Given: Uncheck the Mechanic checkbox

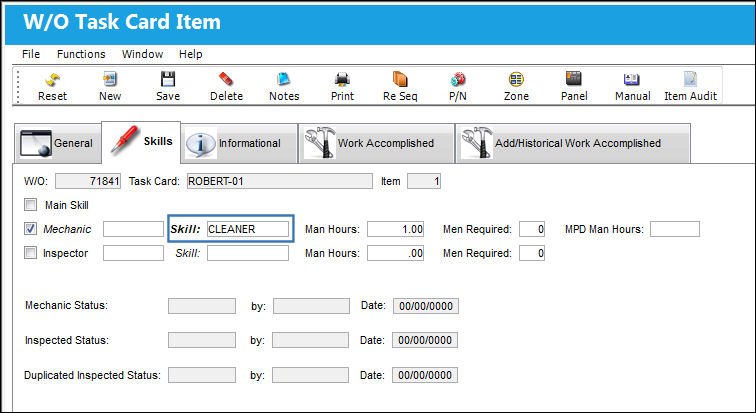Looking at the screenshot, I should (x=30, y=228).
